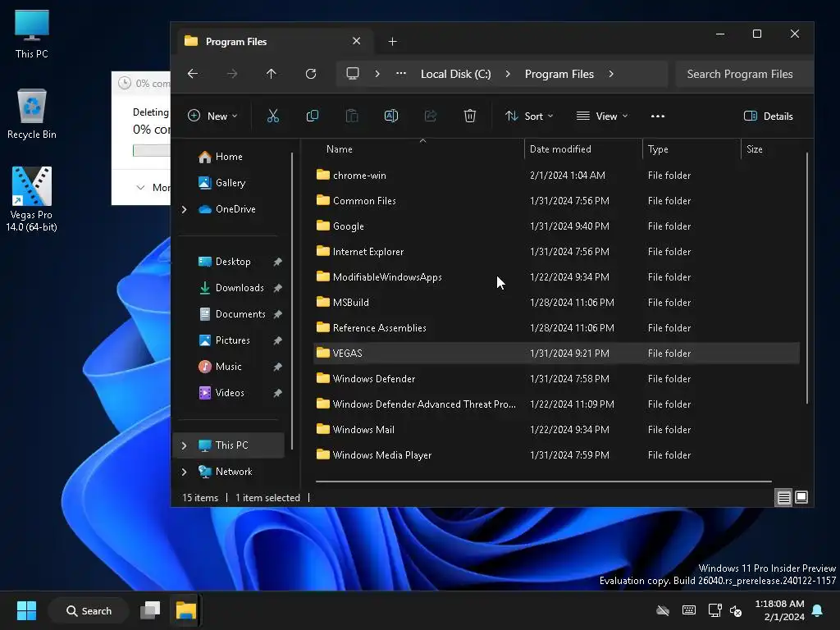Switch to large thumbnails view icon

[801, 498]
